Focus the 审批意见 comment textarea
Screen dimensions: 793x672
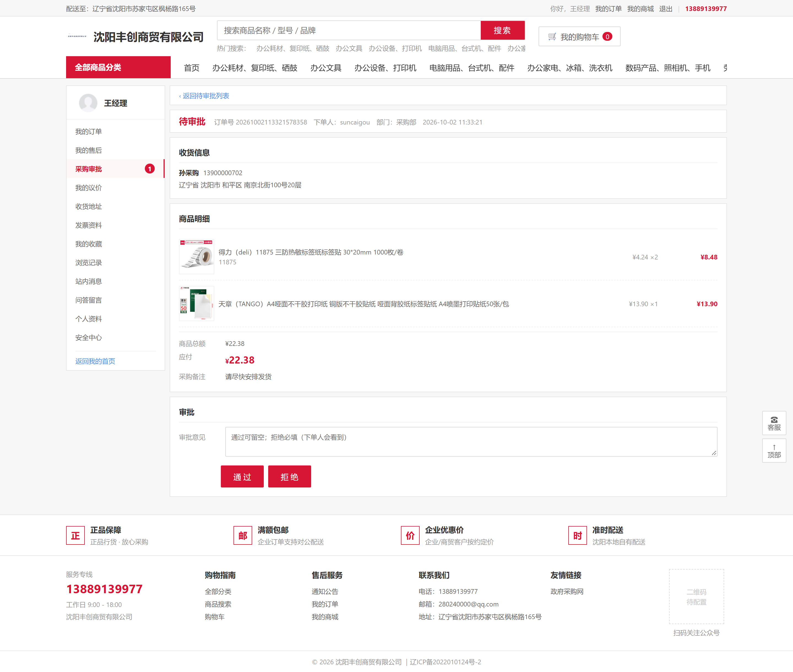(x=471, y=442)
